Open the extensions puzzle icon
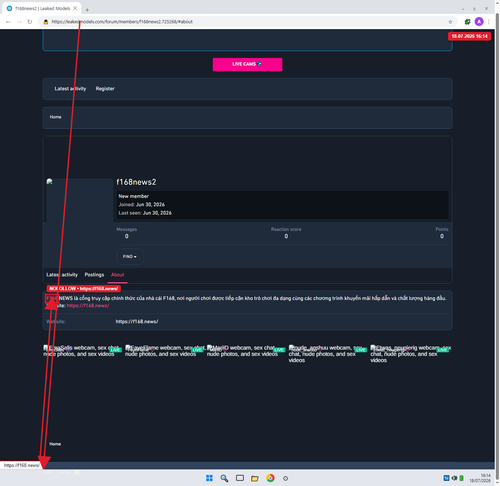The image size is (500, 486). (x=468, y=22)
